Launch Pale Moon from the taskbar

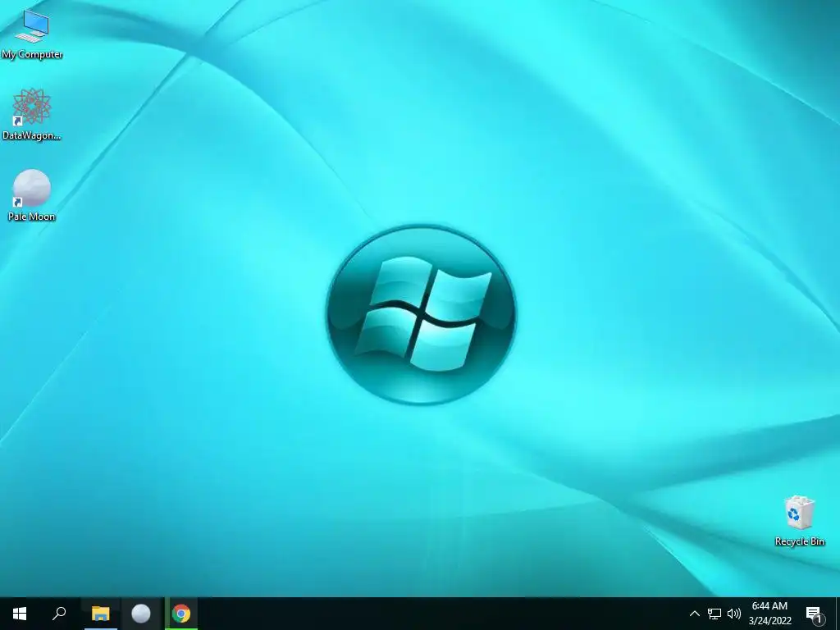point(141,614)
